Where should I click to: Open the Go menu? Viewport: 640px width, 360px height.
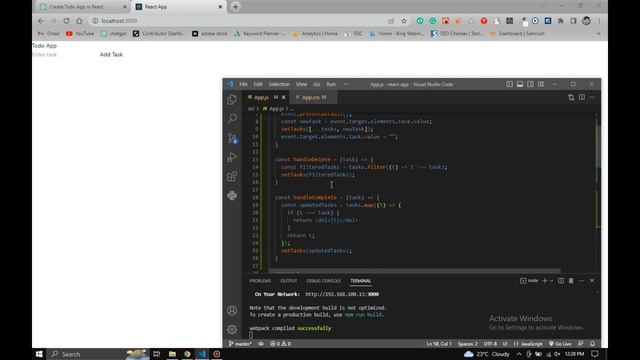(x=317, y=84)
